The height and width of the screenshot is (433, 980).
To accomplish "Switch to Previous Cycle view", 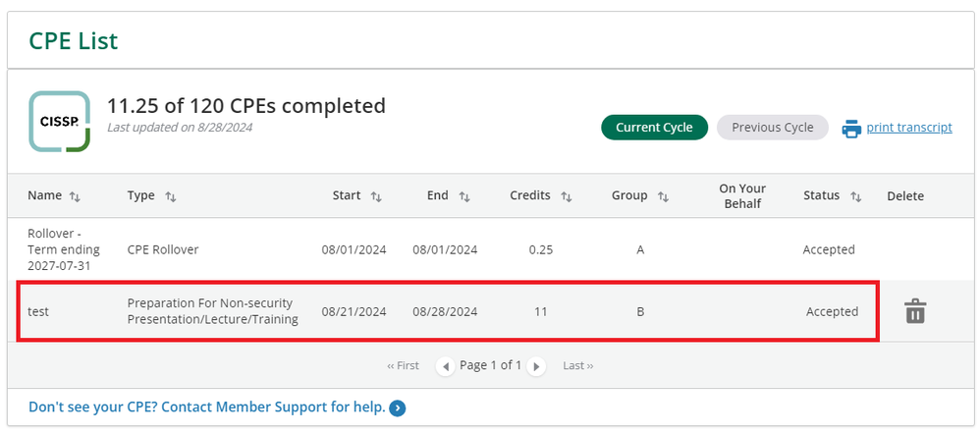I will (772, 128).
